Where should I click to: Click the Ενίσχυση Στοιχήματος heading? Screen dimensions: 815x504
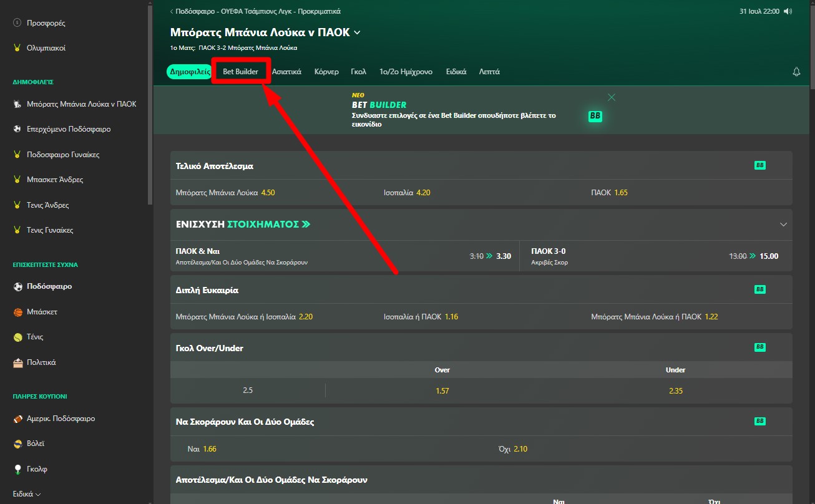click(243, 224)
